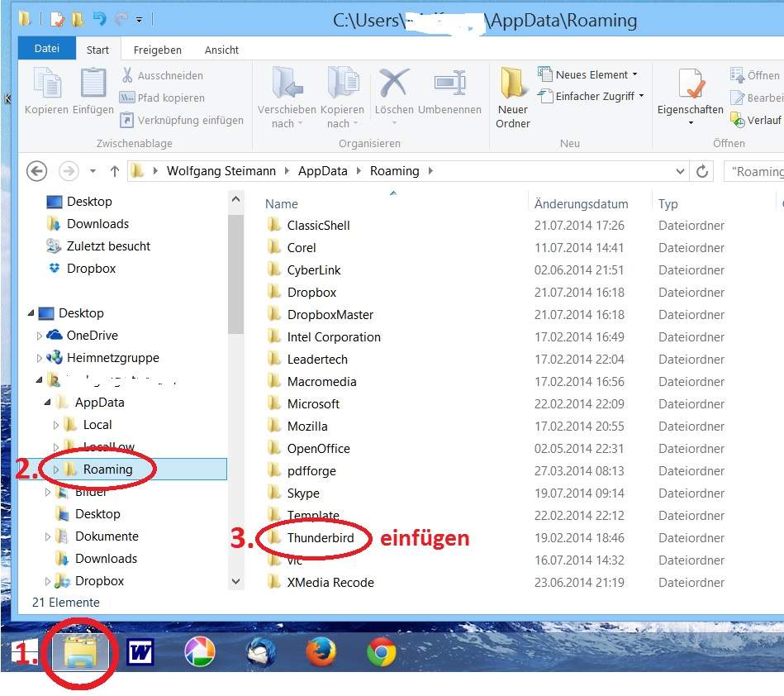
Task: Select the Ausschneiden scissors icon
Action: (130, 75)
